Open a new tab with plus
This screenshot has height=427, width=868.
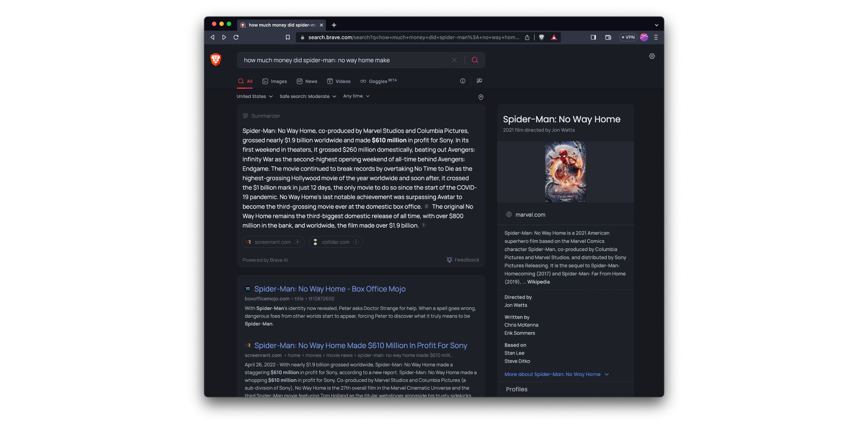click(x=334, y=25)
